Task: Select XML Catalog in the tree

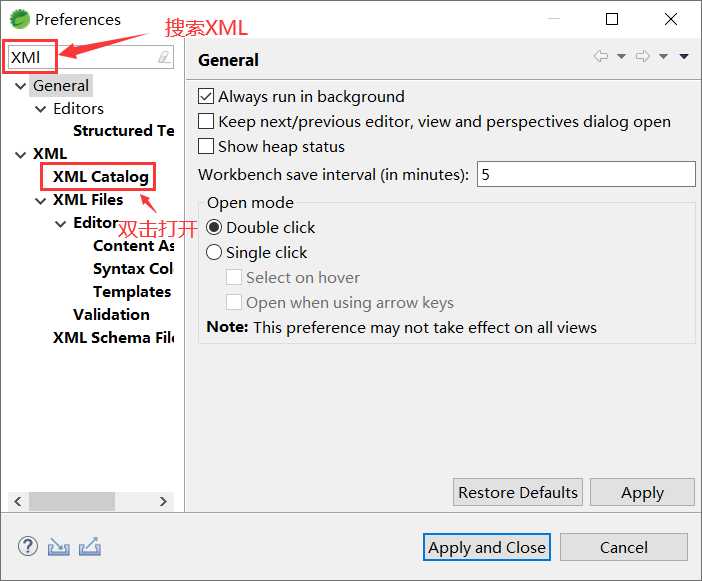Action: 101,176
